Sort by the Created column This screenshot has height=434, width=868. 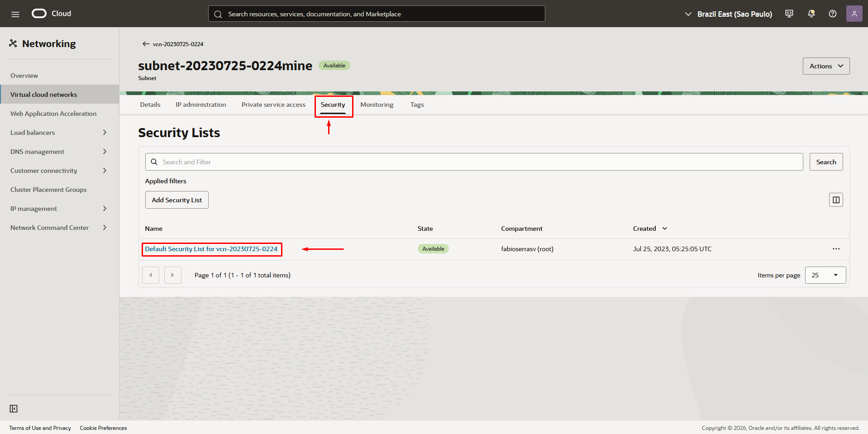pyautogui.click(x=650, y=229)
